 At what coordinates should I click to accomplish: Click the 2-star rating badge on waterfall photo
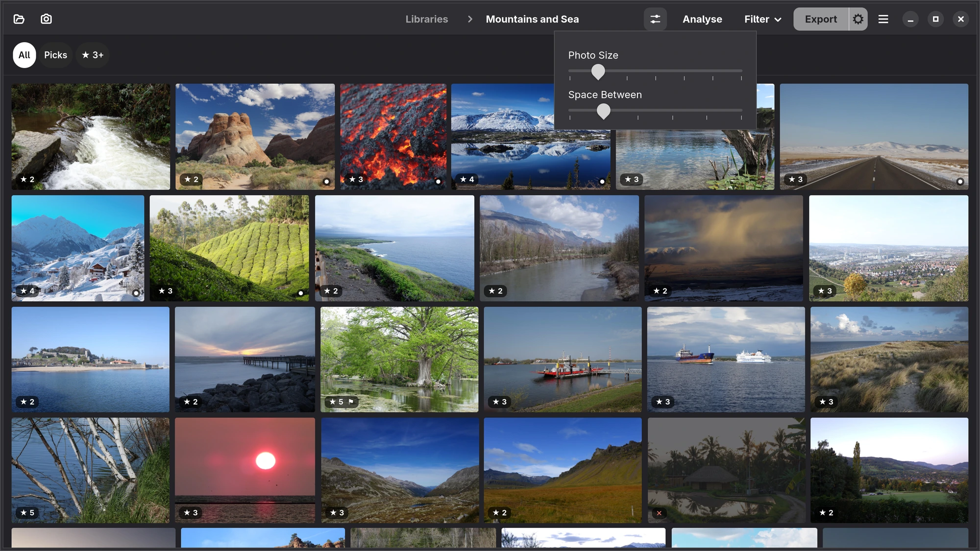pos(27,179)
